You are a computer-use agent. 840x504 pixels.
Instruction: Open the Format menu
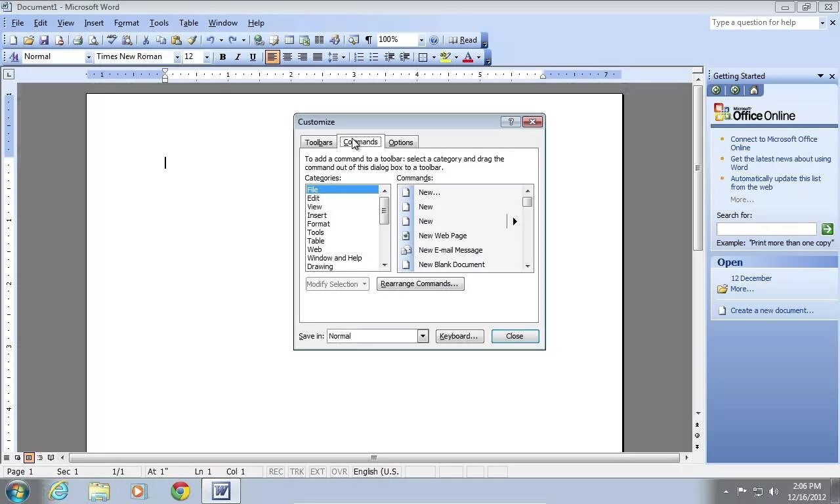pyautogui.click(x=126, y=23)
